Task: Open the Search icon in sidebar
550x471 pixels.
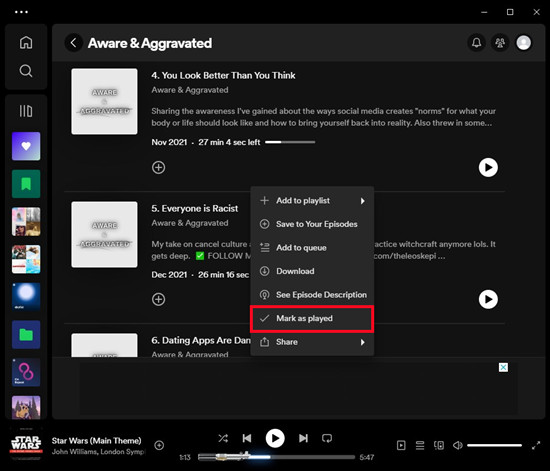Action: (26, 71)
